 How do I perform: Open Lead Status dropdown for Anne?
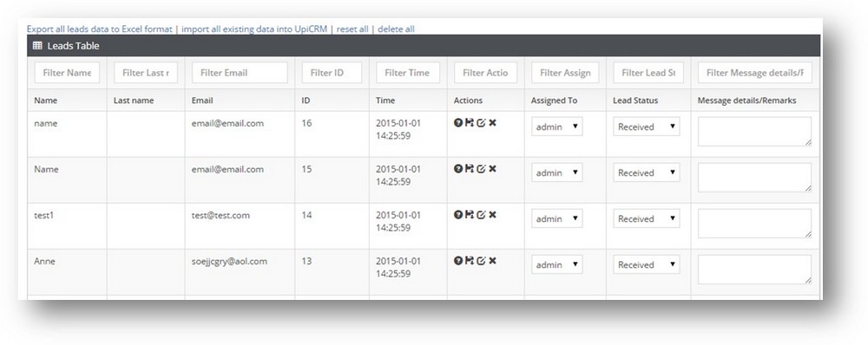pos(647,264)
